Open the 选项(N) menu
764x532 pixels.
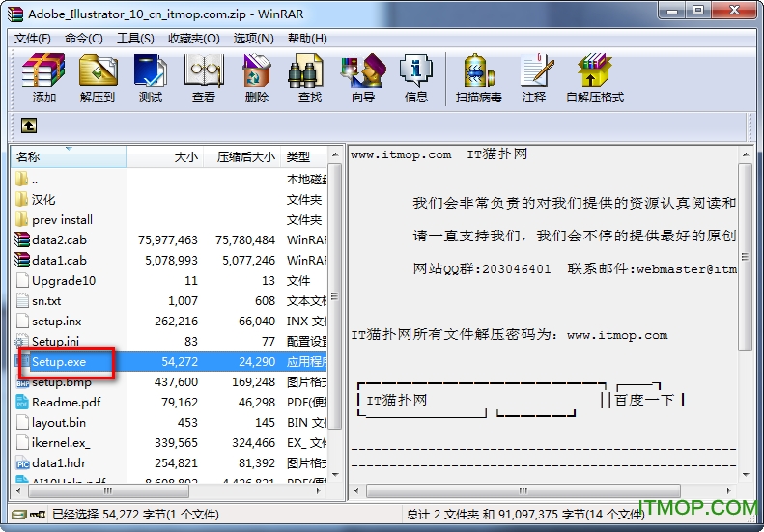(253, 39)
